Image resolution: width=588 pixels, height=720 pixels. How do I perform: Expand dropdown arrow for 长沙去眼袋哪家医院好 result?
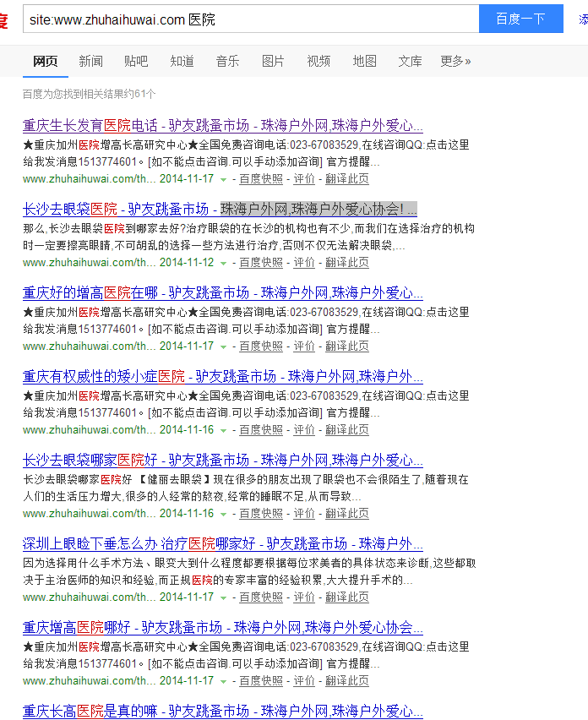coord(224,514)
